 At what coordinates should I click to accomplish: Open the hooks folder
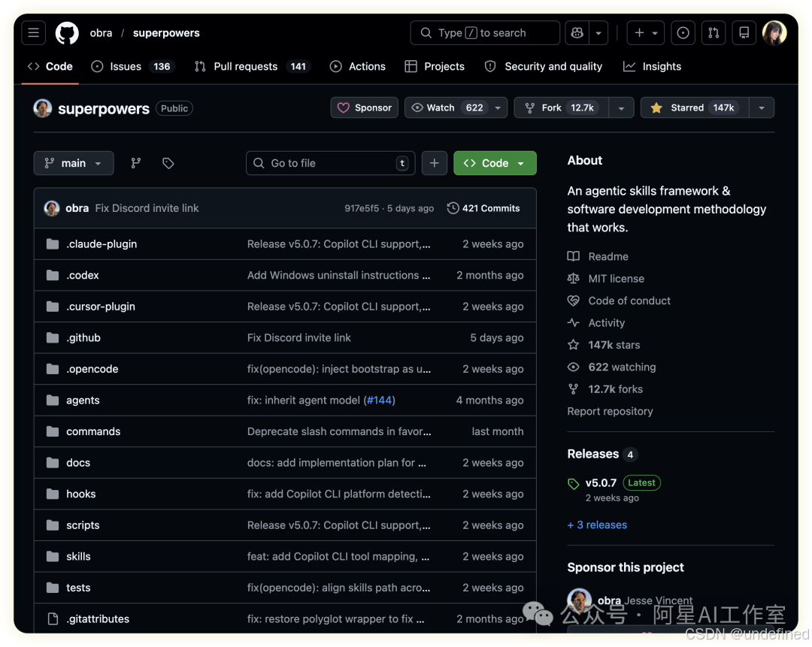[x=80, y=494]
